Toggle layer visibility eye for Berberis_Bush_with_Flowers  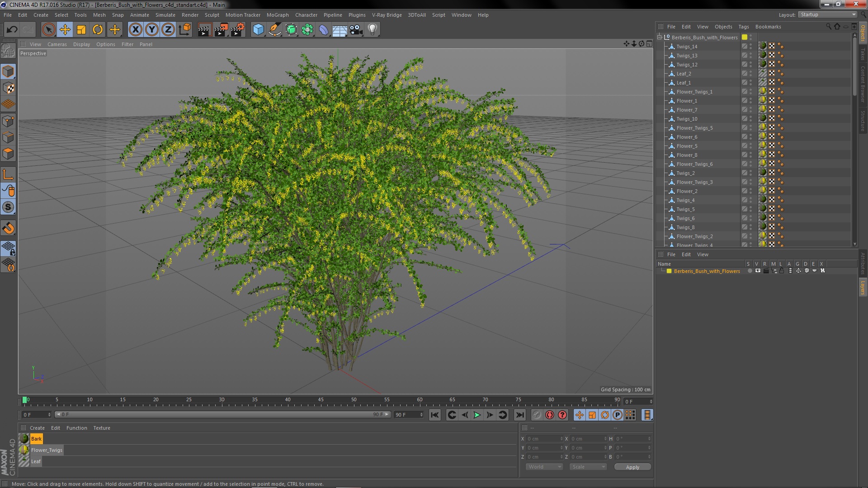coord(758,271)
